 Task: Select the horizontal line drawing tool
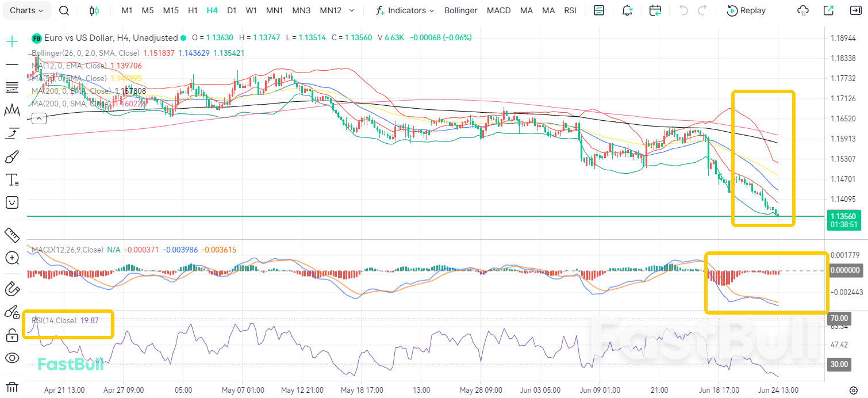[12, 64]
